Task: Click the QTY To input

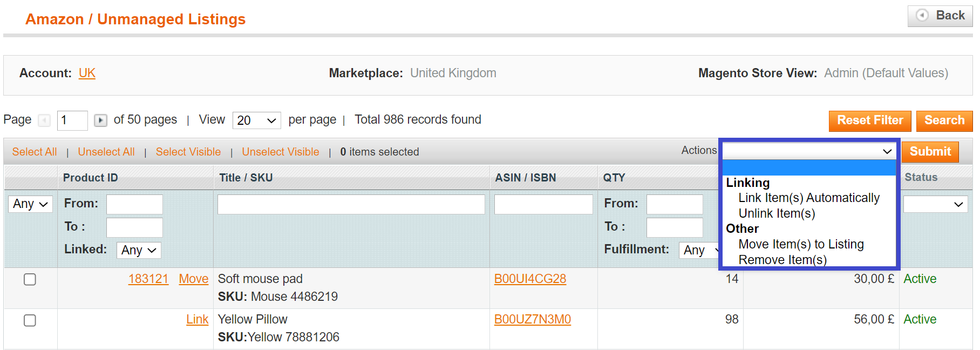Action: pyautogui.click(x=675, y=227)
